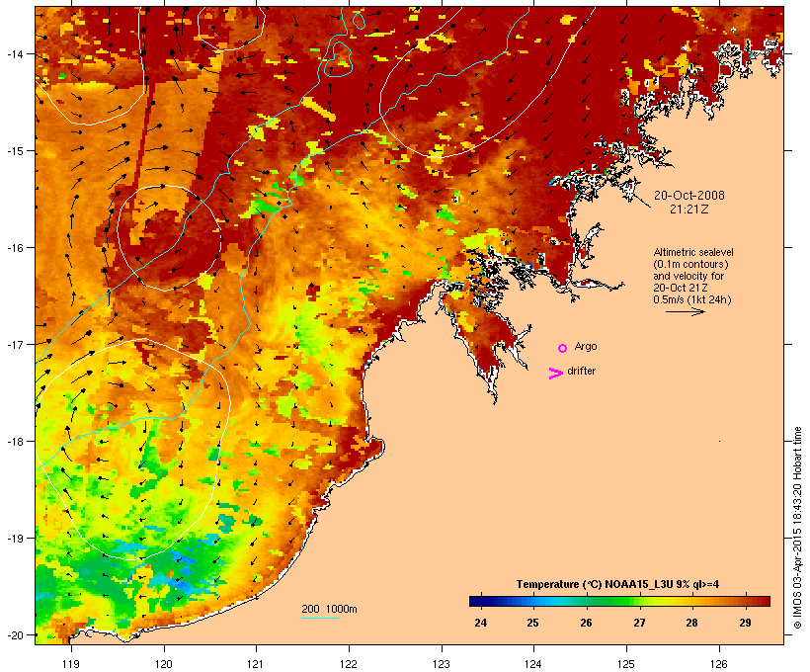Click the 0.5m/s velocity scale arrow

[x=686, y=311]
